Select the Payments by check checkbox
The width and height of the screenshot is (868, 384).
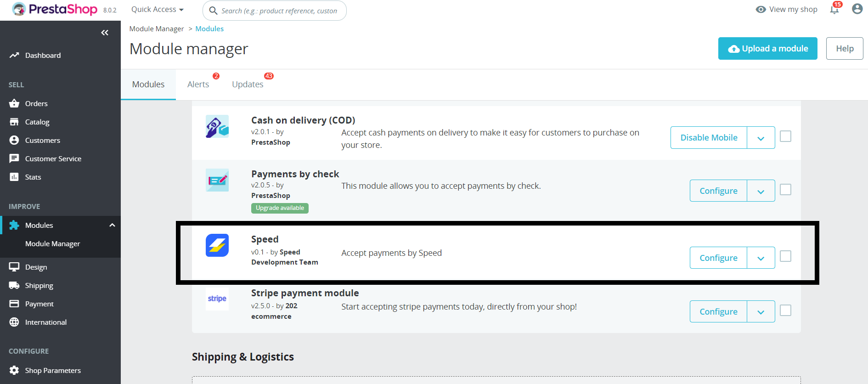pyautogui.click(x=786, y=190)
